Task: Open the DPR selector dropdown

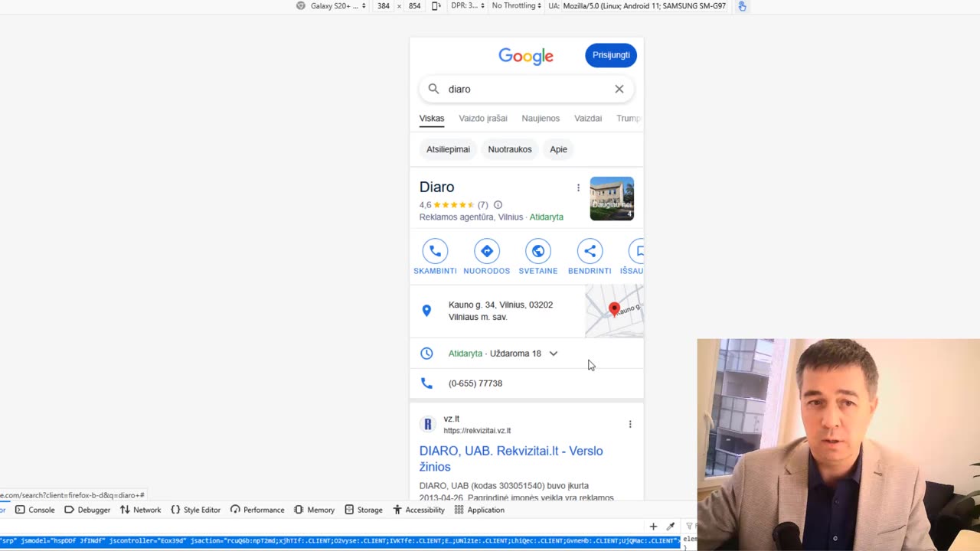Action: coord(468,6)
